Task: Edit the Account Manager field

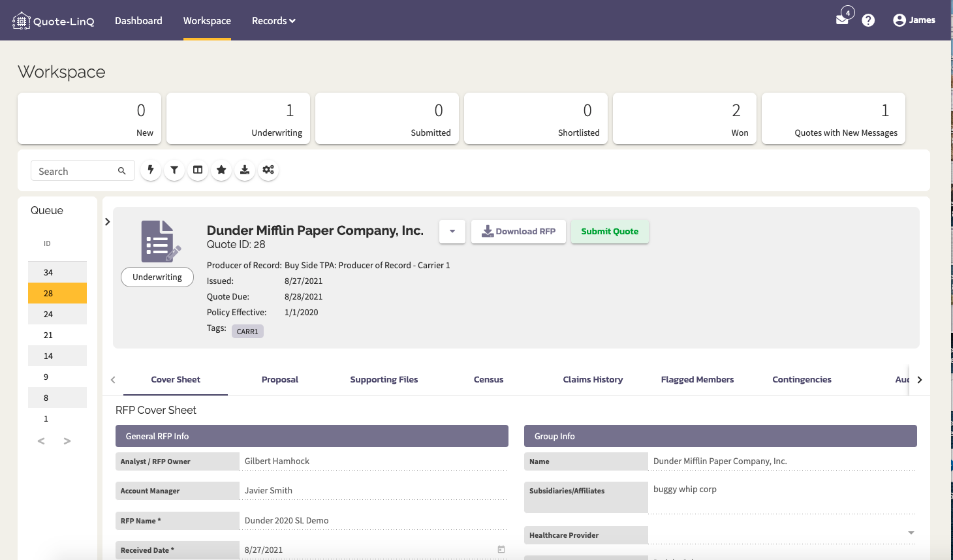Action: click(373, 490)
